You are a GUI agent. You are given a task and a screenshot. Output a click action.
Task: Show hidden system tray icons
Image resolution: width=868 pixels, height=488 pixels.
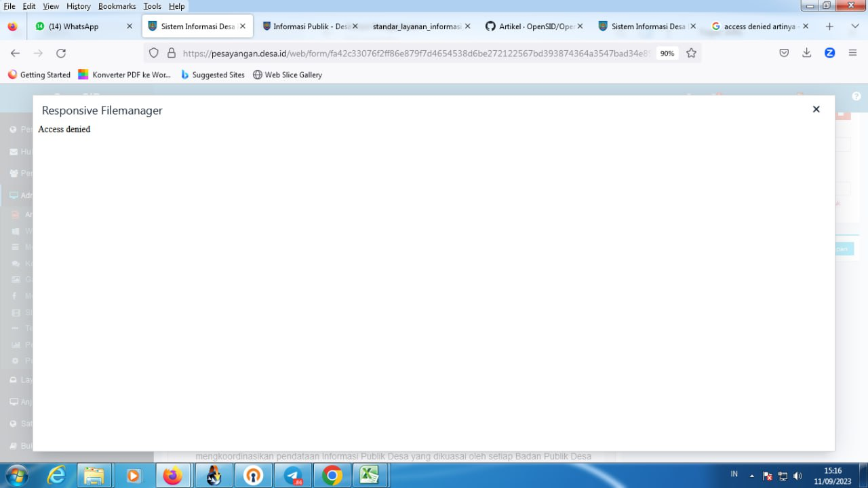click(x=751, y=476)
